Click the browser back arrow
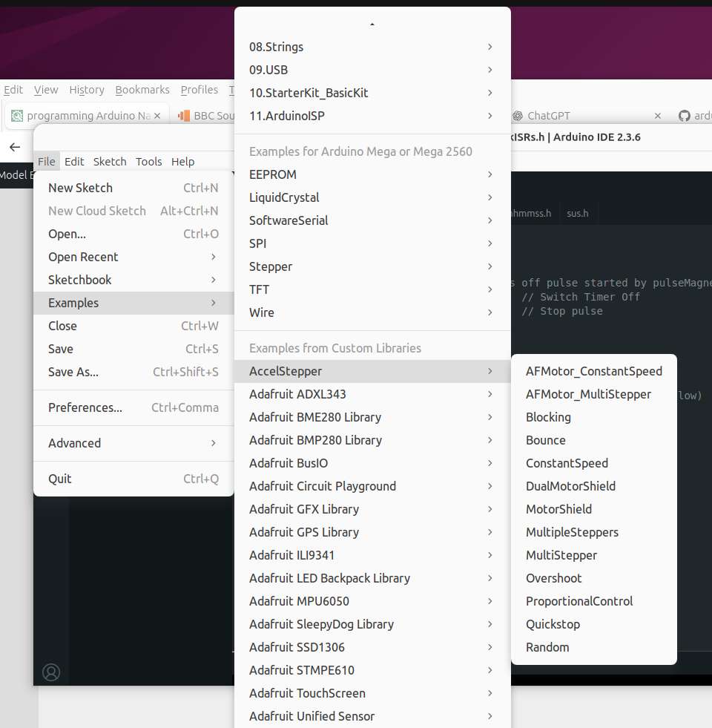The width and height of the screenshot is (712, 728). pos(15,147)
